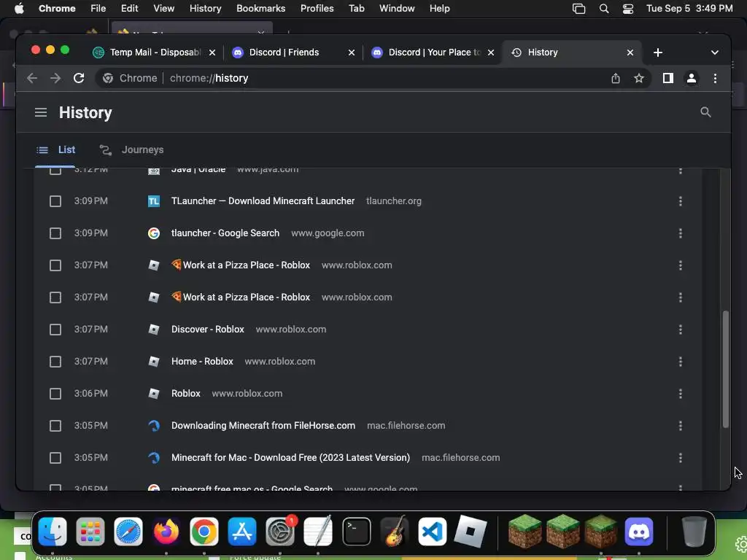This screenshot has height=560, width=747.
Task: Open tlauncher - Google Search history link
Action: (225, 233)
